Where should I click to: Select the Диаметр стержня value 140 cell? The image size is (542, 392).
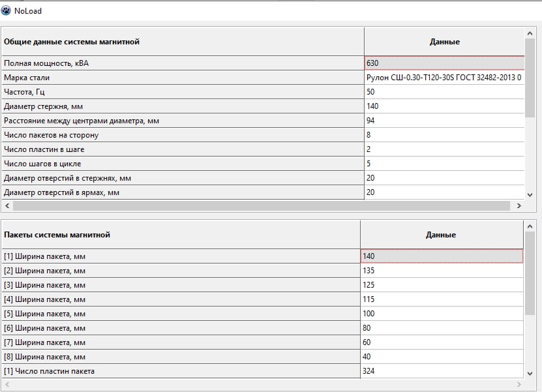pyautogui.click(x=444, y=106)
